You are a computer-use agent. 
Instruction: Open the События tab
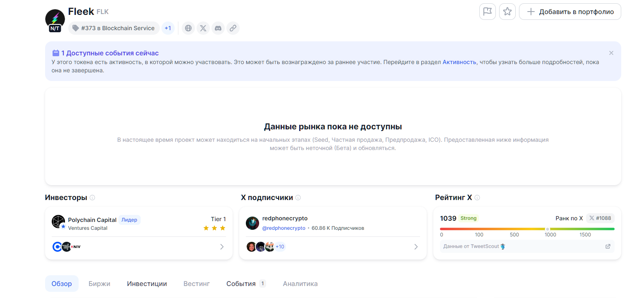pyautogui.click(x=246, y=284)
